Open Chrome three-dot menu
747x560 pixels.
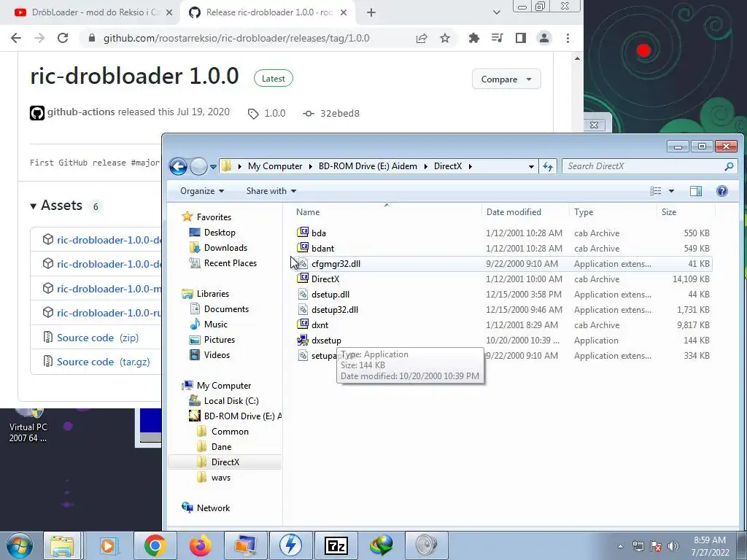click(568, 38)
